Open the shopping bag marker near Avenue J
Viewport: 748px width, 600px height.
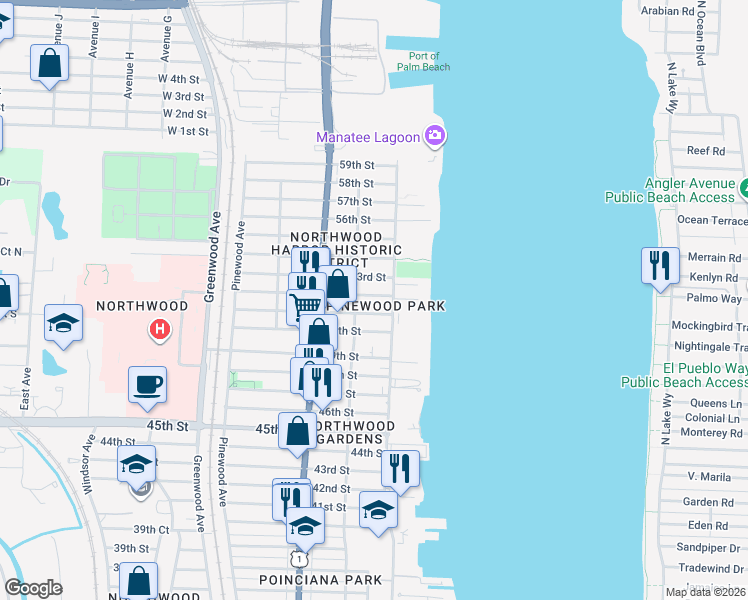coord(50,65)
